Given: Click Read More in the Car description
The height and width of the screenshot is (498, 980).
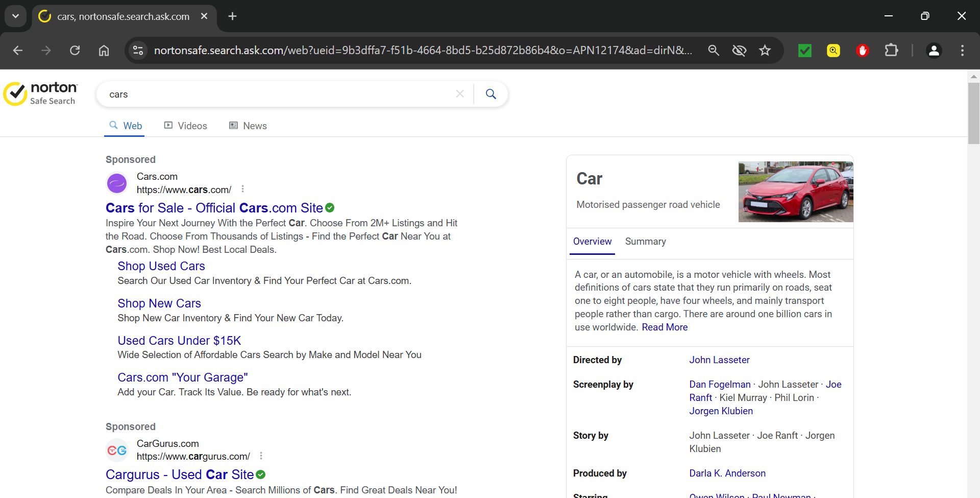Looking at the screenshot, I should [665, 327].
